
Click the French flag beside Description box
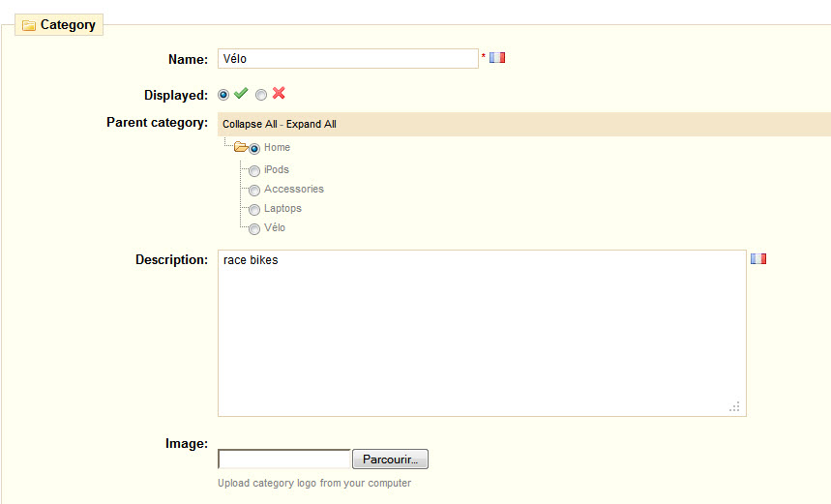757,258
